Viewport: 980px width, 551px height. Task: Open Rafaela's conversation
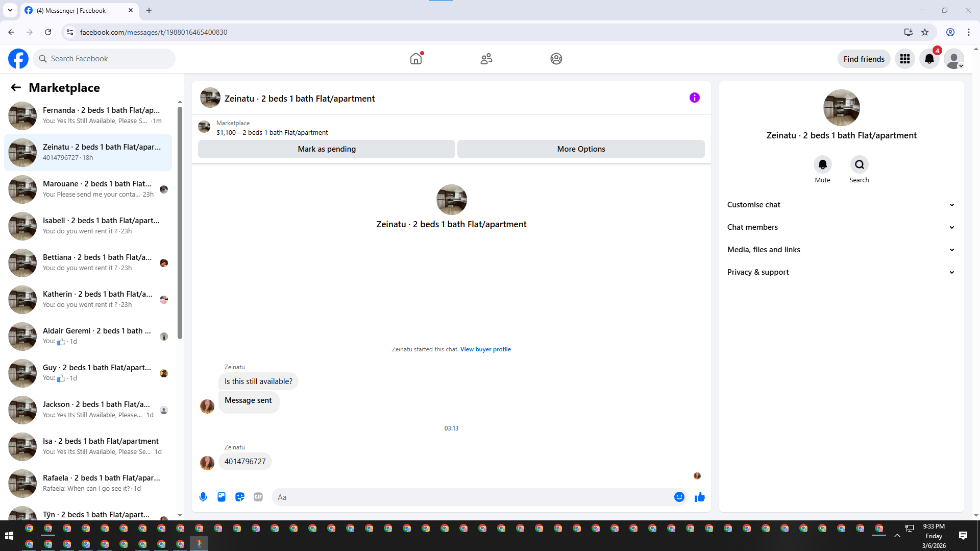coord(88,483)
